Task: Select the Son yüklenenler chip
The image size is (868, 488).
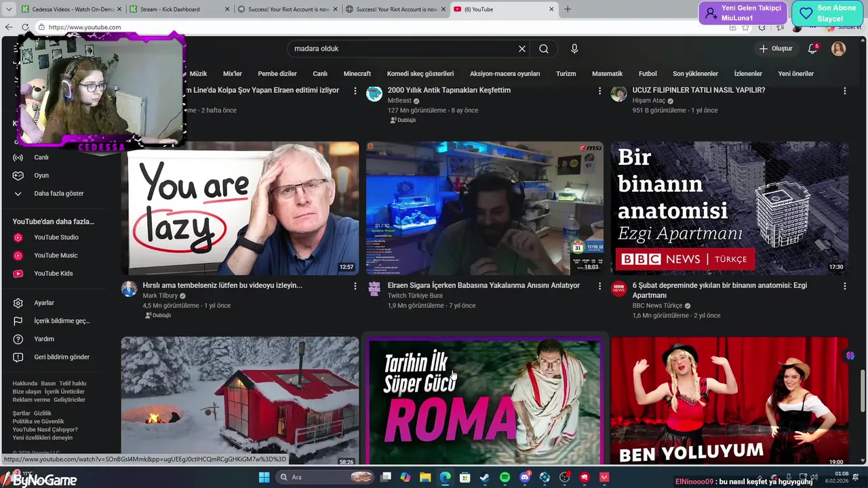Action: (695, 73)
